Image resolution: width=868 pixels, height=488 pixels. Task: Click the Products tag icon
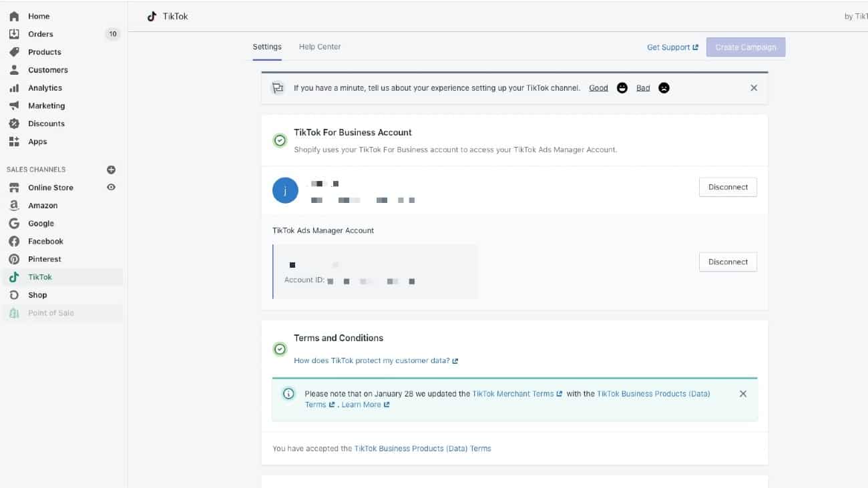14,52
